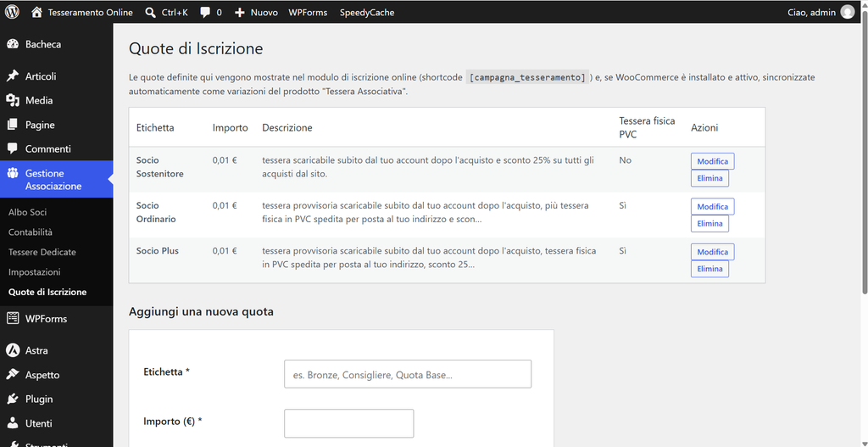The height and width of the screenshot is (447, 868).
Task: Click the Socio Sostenitore label cell
Action: [160, 167]
